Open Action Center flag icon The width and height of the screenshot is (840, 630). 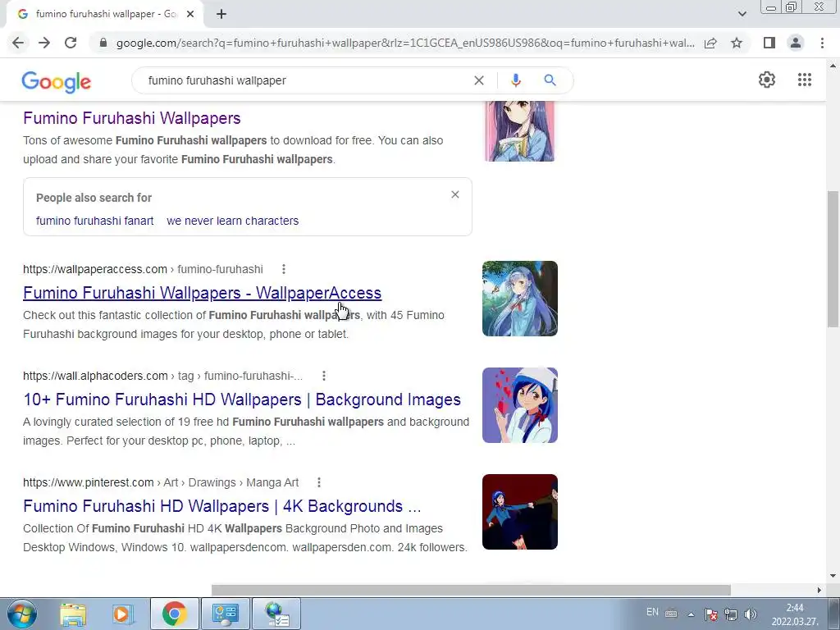tap(711, 614)
